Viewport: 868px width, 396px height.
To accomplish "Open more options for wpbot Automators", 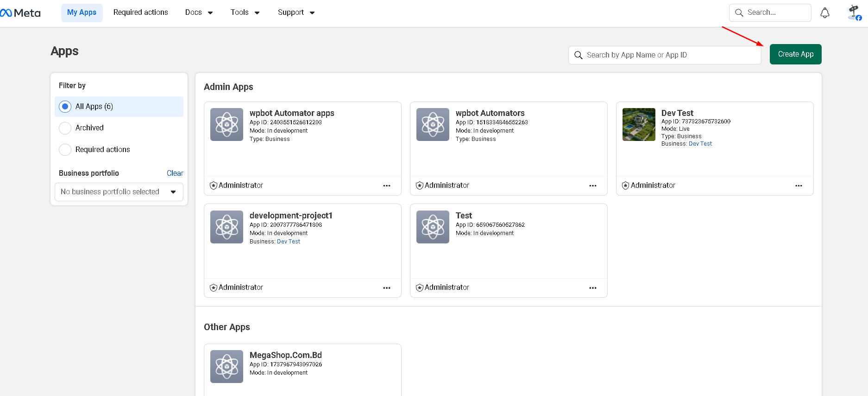I will coord(592,185).
